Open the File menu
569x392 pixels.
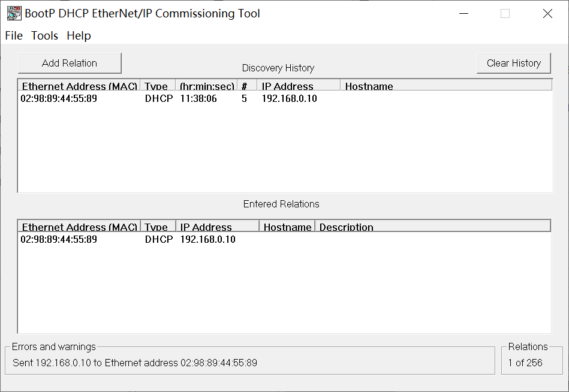14,36
